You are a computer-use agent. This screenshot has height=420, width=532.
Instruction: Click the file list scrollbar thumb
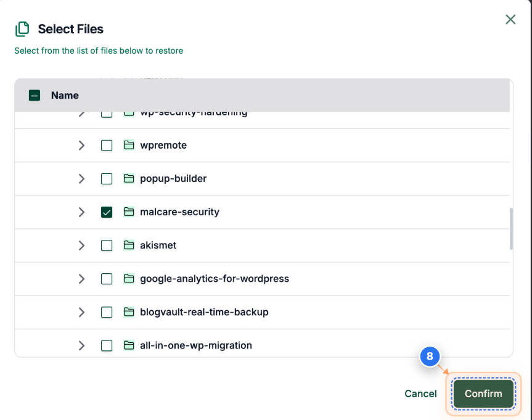pos(511,229)
